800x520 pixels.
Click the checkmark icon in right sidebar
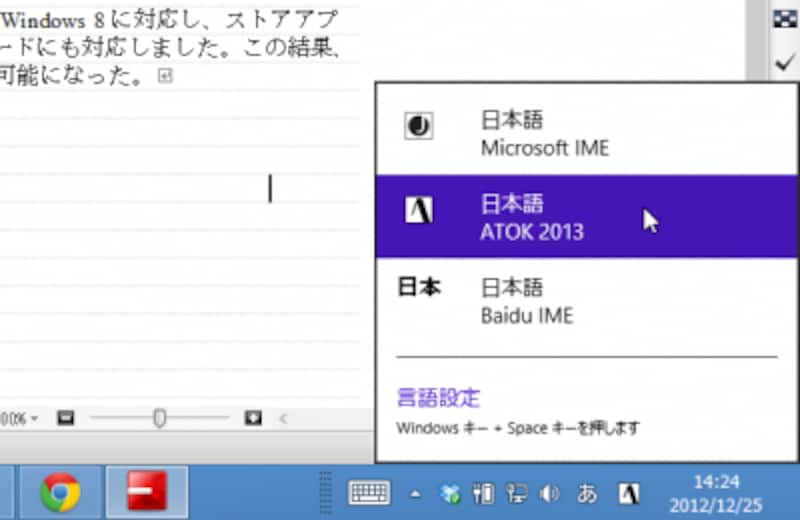(785, 63)
